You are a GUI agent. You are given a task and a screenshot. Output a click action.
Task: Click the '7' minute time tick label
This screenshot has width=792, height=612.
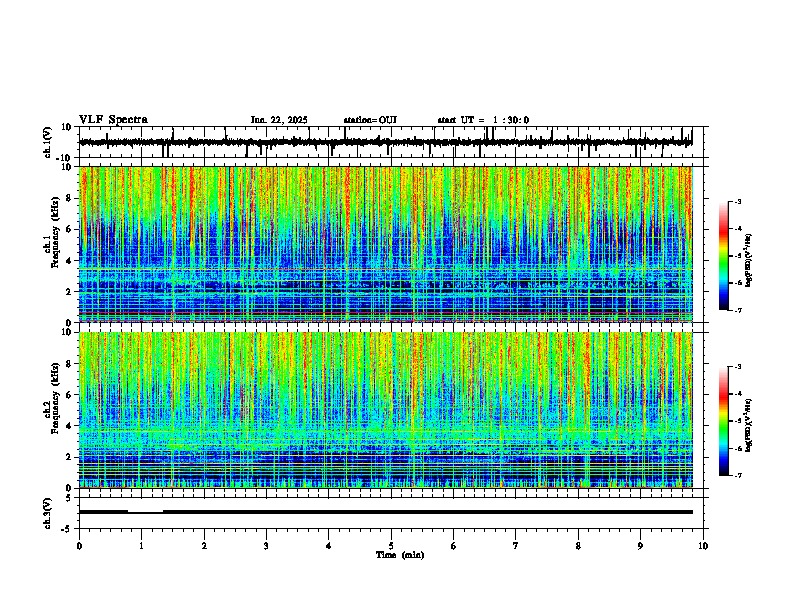tap(516, 546)
